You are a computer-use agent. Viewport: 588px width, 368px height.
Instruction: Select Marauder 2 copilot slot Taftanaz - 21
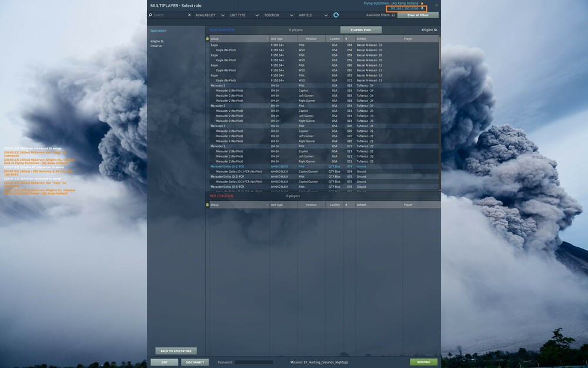(x=323, y=131)
